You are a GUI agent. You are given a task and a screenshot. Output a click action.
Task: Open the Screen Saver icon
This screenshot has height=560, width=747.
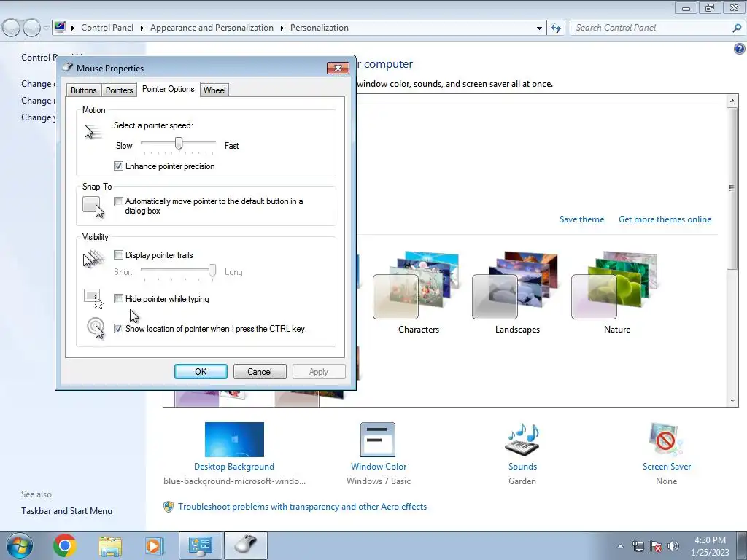point(666,440)
